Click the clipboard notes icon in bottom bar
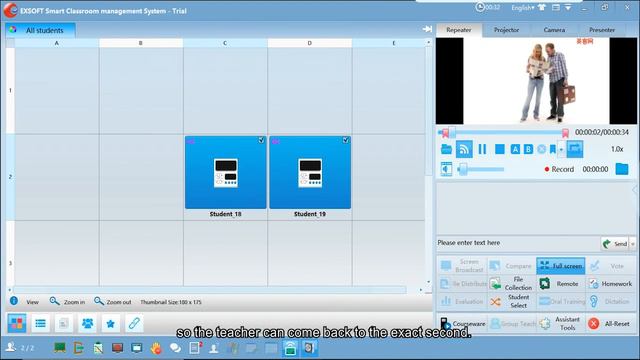 [98, 348]
